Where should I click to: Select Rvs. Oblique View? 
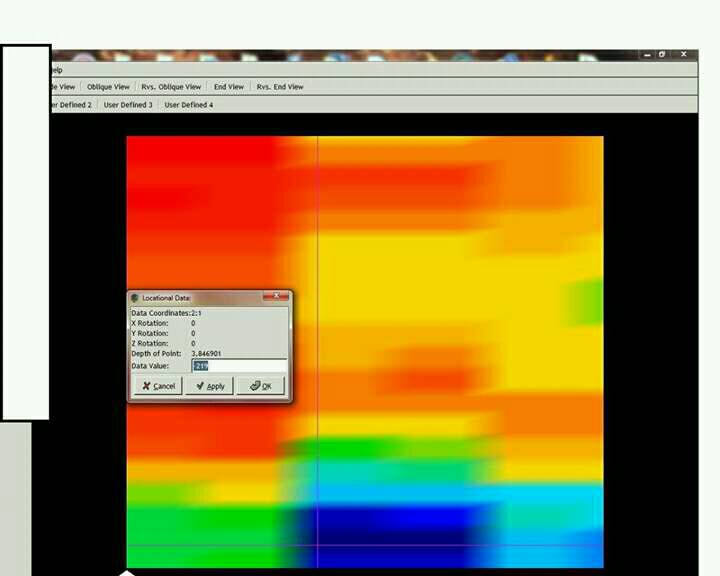(x=171, y=87)
